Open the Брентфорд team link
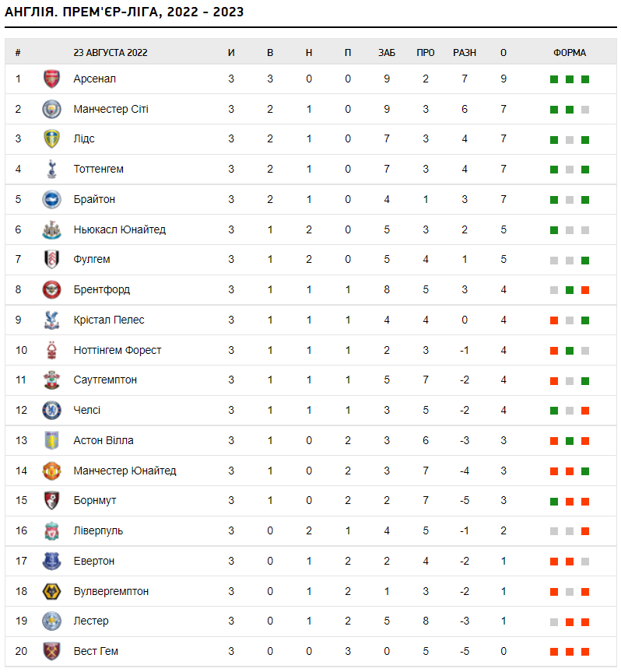 (102, 289)
